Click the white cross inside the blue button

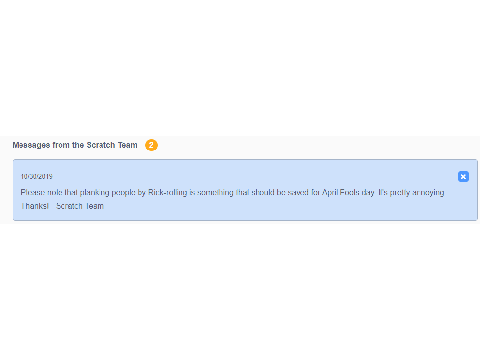[463, 177]
